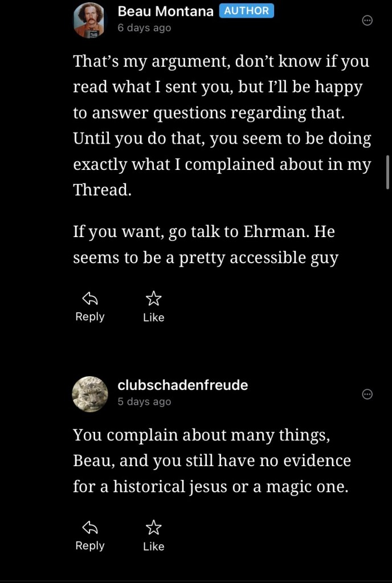Open the "5 days ago" timestamp permalink
Image resolution: width=392 pixels, height=583 pixels.
click(x=144, y=401)
